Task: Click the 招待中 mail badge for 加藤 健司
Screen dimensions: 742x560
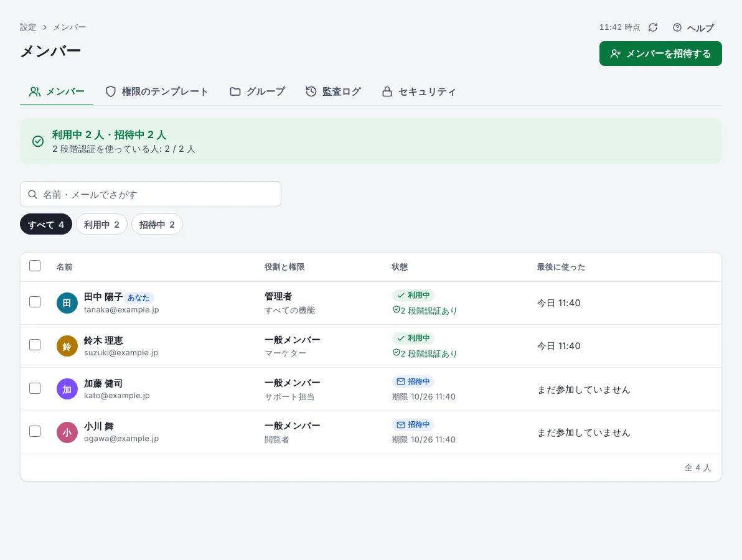Action: coord(413,381)
